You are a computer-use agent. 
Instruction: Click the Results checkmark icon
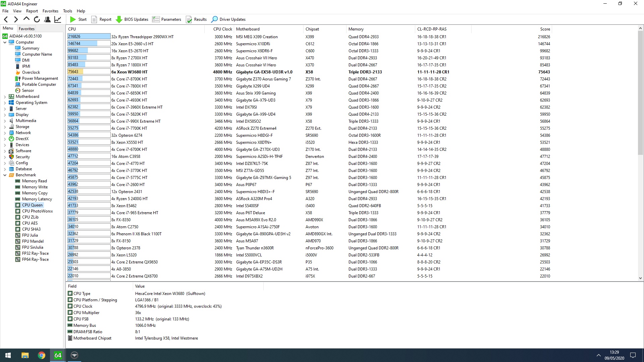189,19
